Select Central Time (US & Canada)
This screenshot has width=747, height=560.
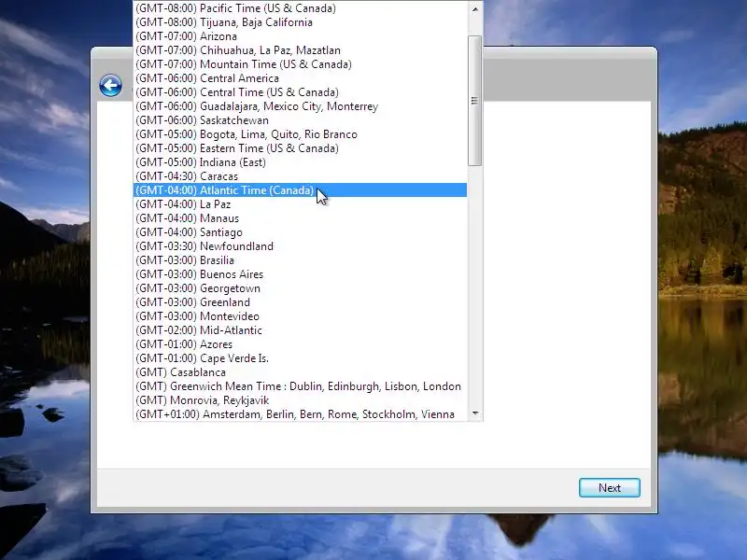pyautogui.click(x=300, y=92)
